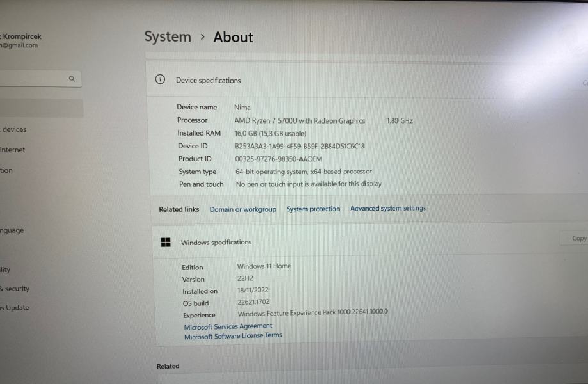Click the version value 22H2

pos(245,278)
